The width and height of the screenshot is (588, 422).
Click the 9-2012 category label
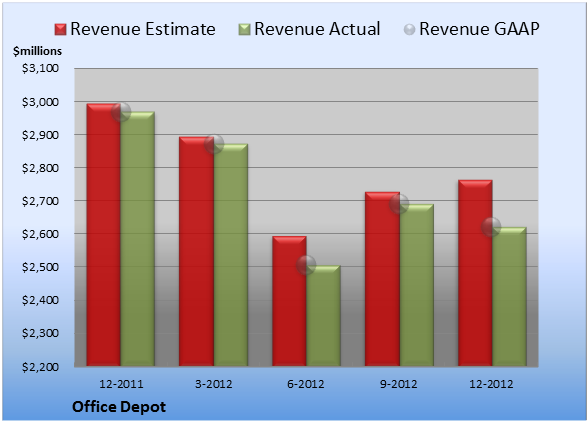(x=399, y=384)
